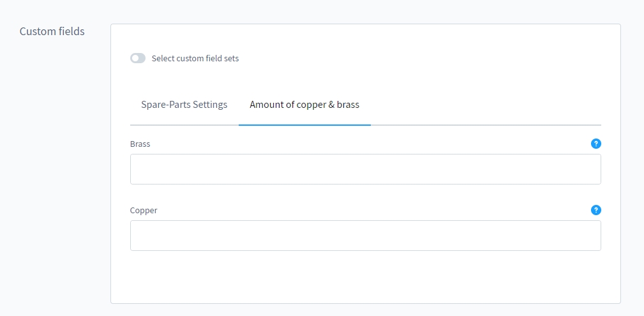Click the Select custom field sets label
644x316 pixels.
[195, 59]
